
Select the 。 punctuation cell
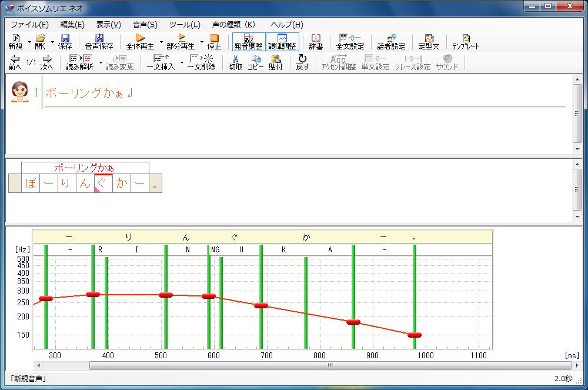156,183
